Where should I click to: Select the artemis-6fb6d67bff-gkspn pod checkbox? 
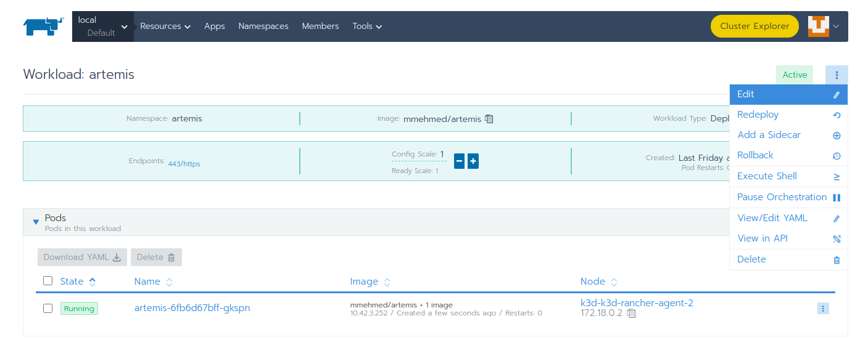click(48, 309)
